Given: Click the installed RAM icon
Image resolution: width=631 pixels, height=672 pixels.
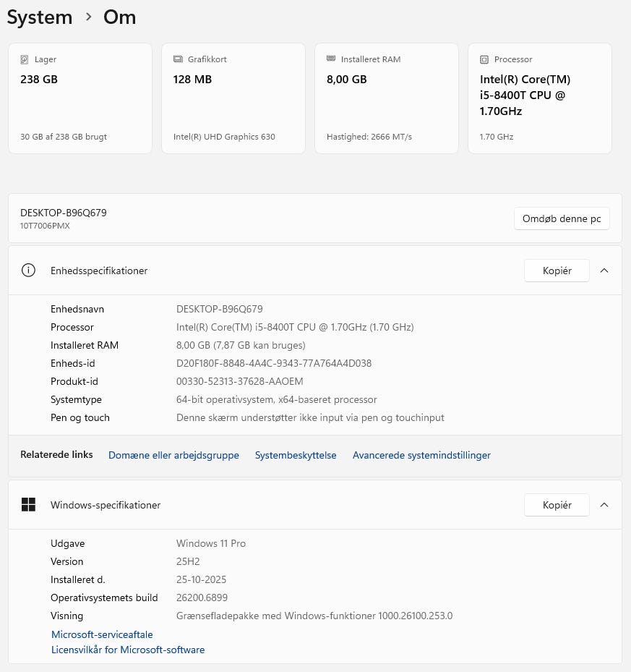Looking at the screenshot, I should [331, 59].
